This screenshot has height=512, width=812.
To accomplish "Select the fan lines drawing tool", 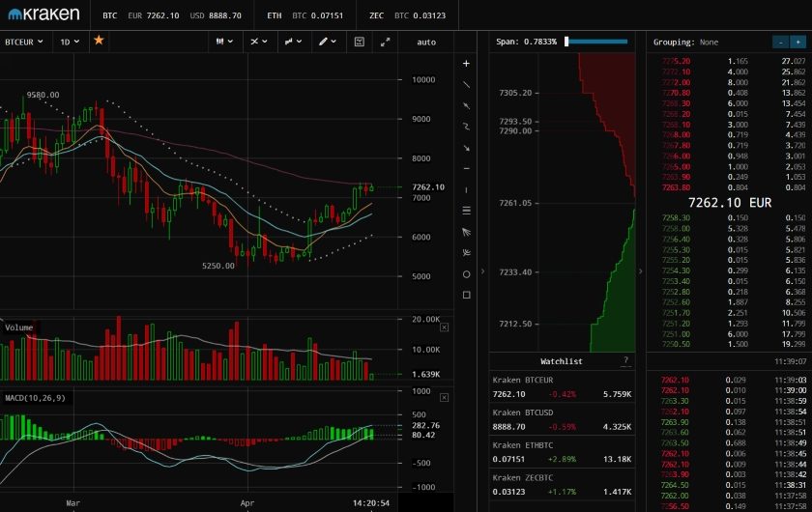I will [x=466, y=232].
